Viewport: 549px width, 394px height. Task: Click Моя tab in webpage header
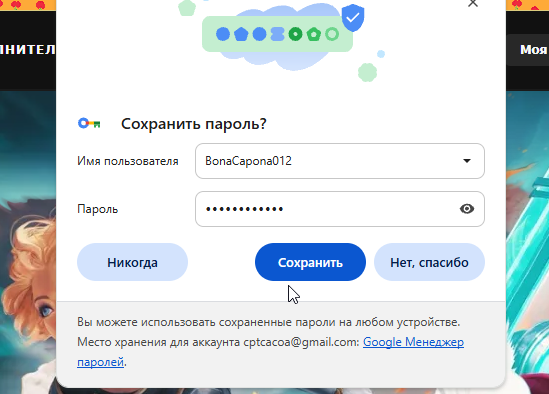[x=533, y=50]
